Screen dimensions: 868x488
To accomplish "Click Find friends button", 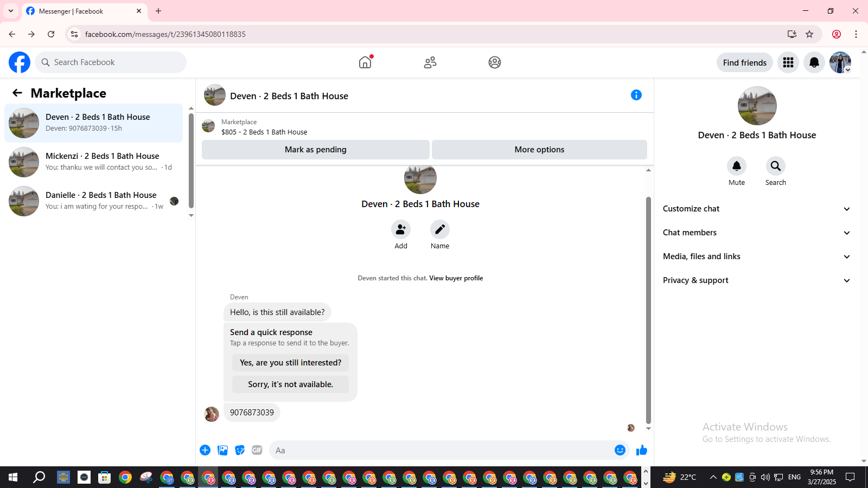I will (x=745, y=62).
